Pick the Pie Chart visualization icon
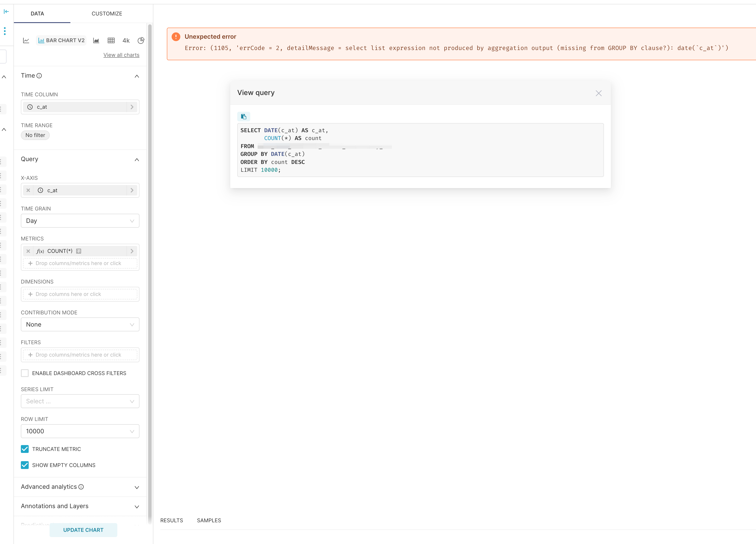The height and width of the screenshot is (544, 756). tap(141, 40)
